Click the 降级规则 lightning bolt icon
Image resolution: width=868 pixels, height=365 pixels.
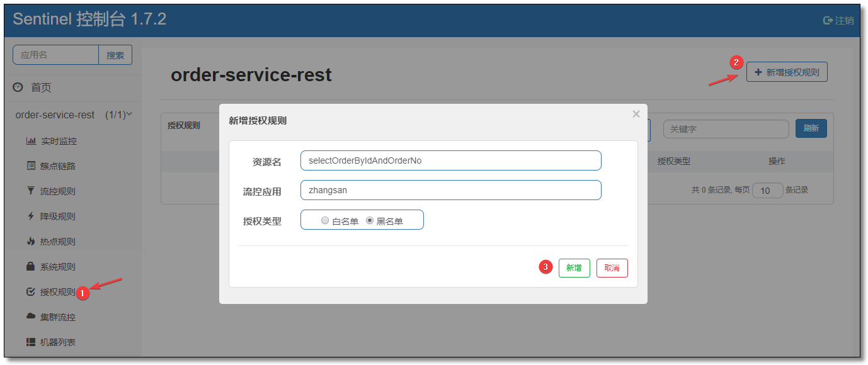(x=31, y=216)
